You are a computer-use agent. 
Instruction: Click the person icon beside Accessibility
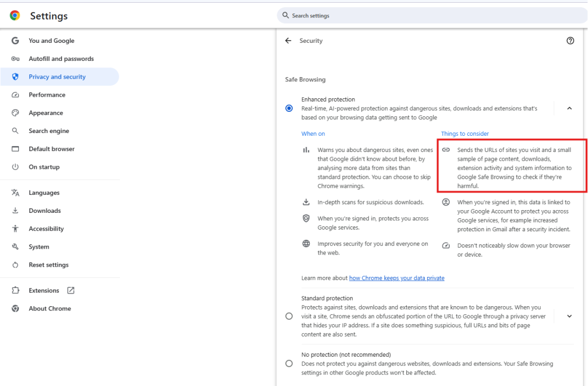coord(15,229)
